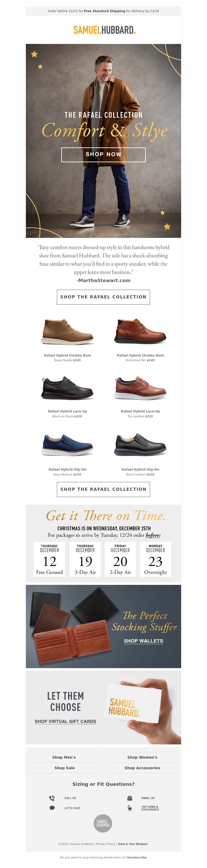The width and height of the screenshot is (207, 868).
Task: Open the Black on Black Lace-Up image
Action: click(x=68, y=388)
